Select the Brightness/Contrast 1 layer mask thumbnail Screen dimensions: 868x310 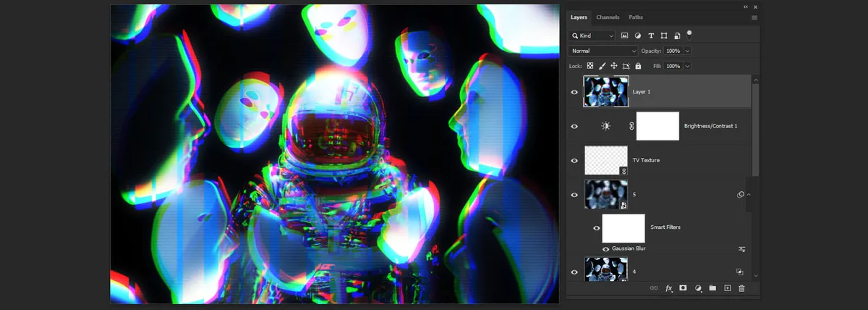[658, 126]
